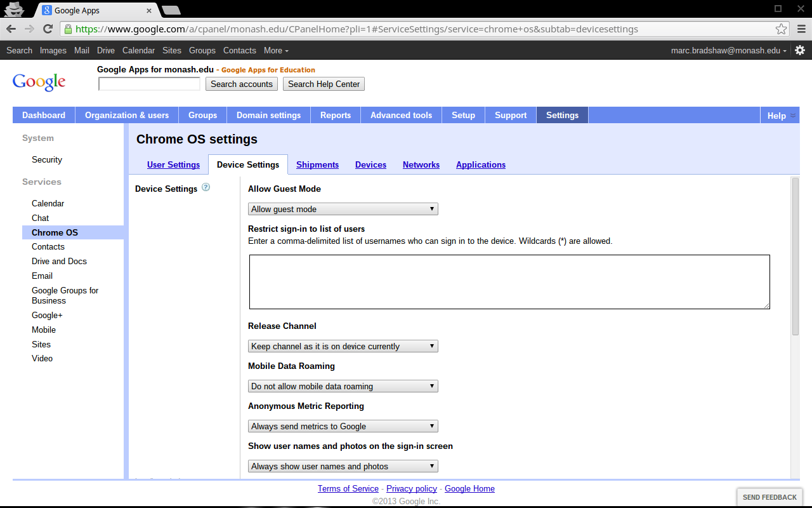Open the Release Channel dropdown

pos(343,346)
